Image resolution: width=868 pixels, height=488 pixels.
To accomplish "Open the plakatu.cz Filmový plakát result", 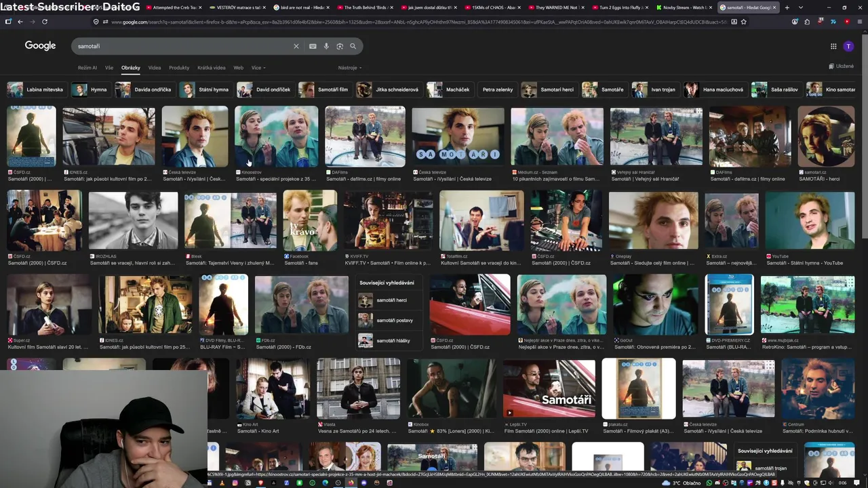I will [638, 388].
